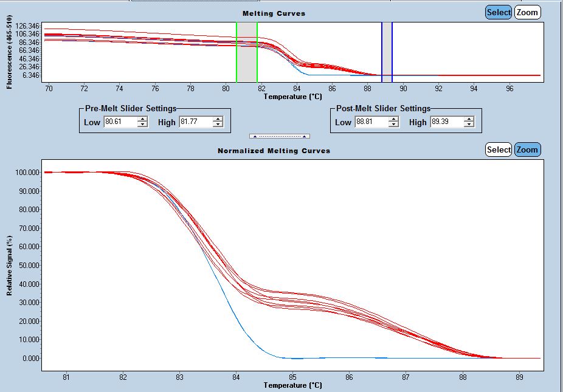Click the panel splitter handle between charts

click(280, 136)
